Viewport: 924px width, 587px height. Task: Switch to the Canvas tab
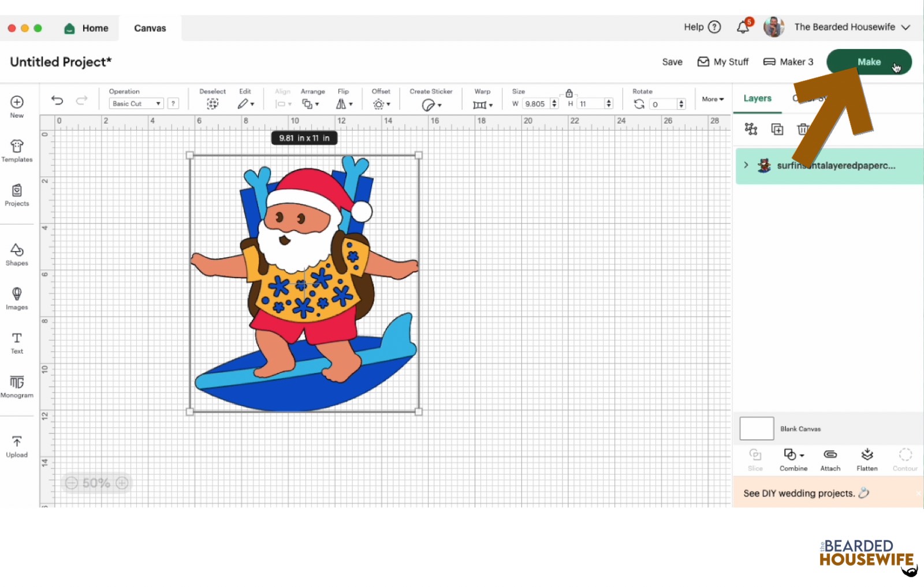(150, 28)
